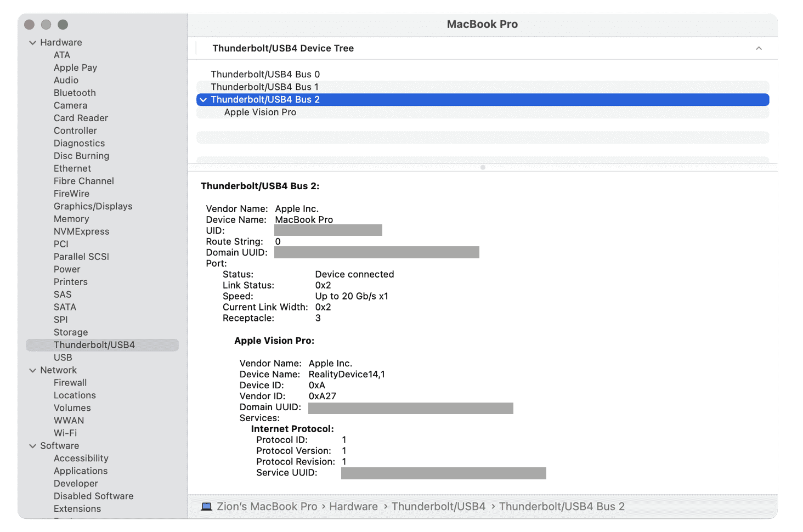Click the laptop icon in the path bar
Image resolution: width=803 pixels, height=532 pixels.
point(206,507)
